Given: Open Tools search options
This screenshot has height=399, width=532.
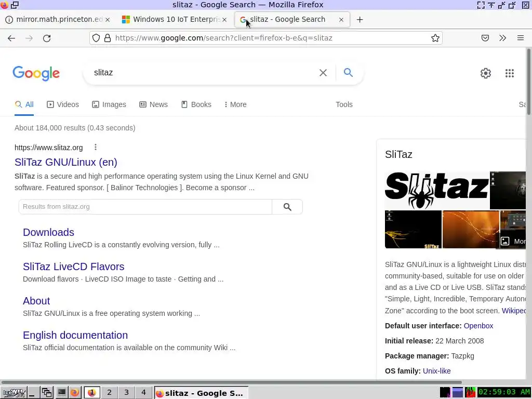Looking at the screenshot, I should (344, 104).
